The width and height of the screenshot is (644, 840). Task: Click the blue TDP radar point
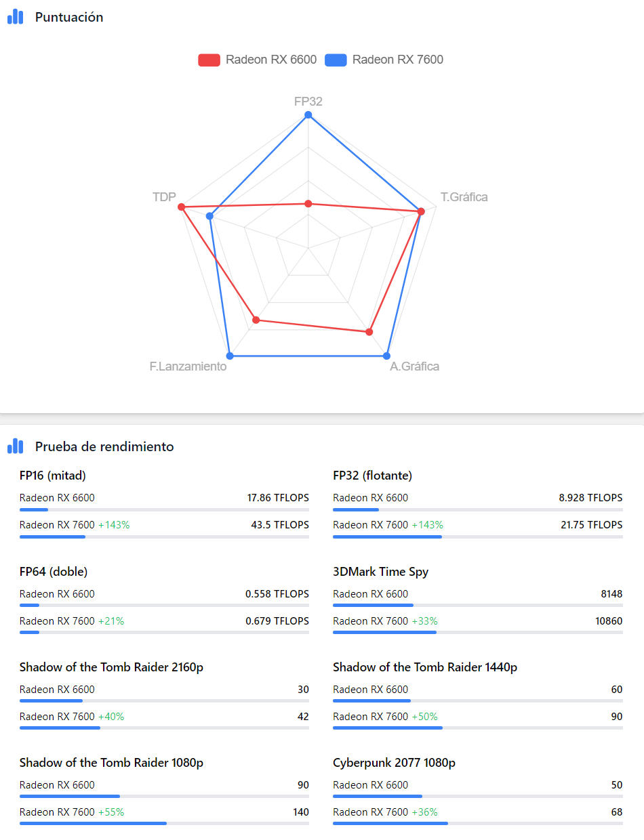click(x=210, y=217)
